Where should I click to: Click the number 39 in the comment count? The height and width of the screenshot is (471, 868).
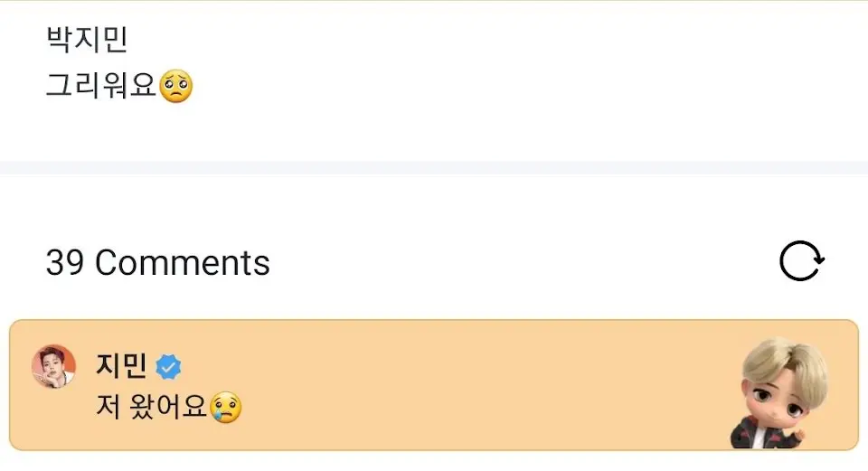coord(65,262)
